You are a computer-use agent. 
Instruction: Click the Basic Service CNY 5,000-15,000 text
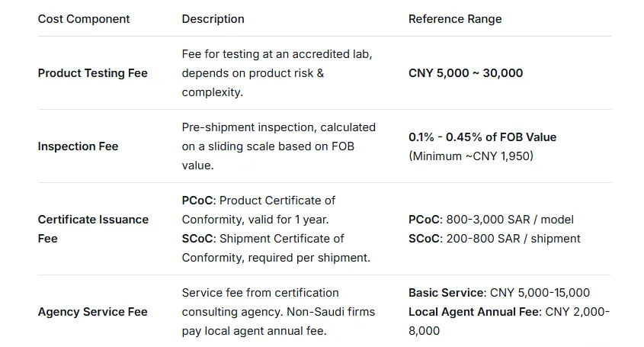[498, 293]
